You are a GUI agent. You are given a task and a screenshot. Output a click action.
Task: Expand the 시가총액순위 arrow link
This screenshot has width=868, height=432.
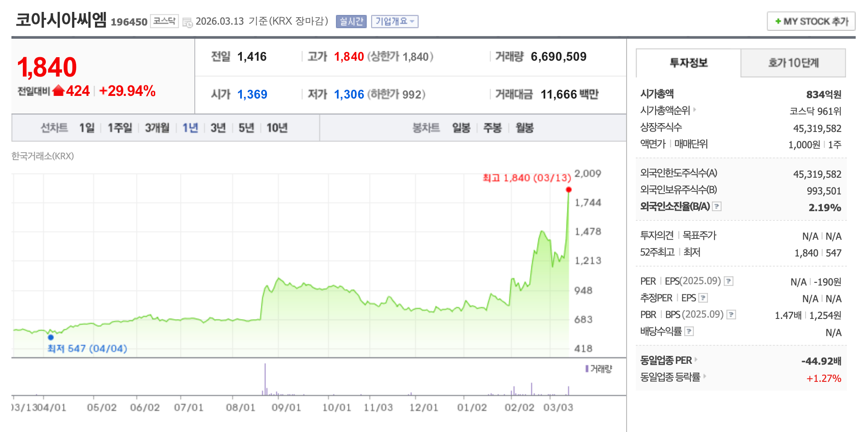pyautogui.click(x=695, y=109)
